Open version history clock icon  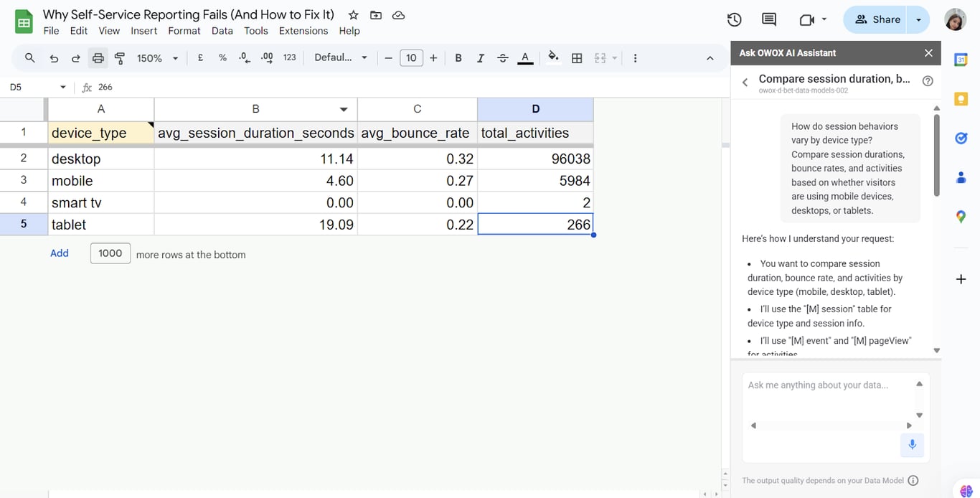734,20
